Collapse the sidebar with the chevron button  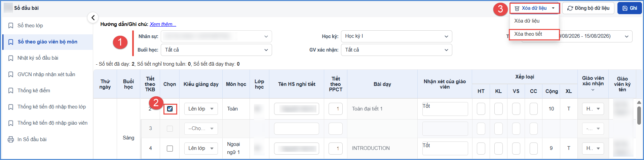pos(93,17)
